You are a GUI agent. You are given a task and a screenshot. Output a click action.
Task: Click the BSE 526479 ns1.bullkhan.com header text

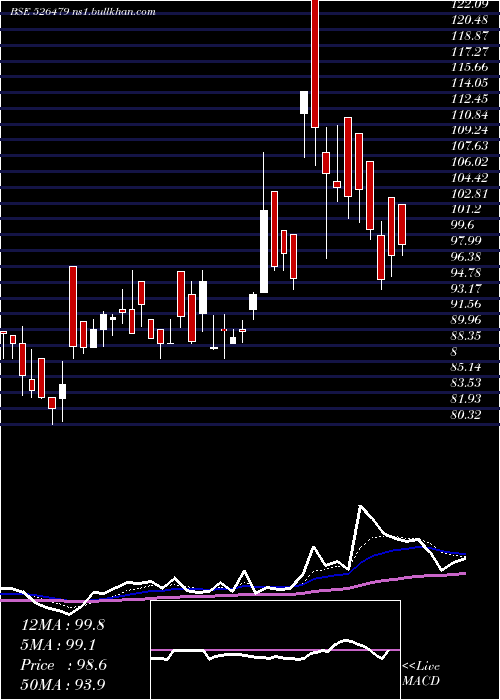[83, 12]
